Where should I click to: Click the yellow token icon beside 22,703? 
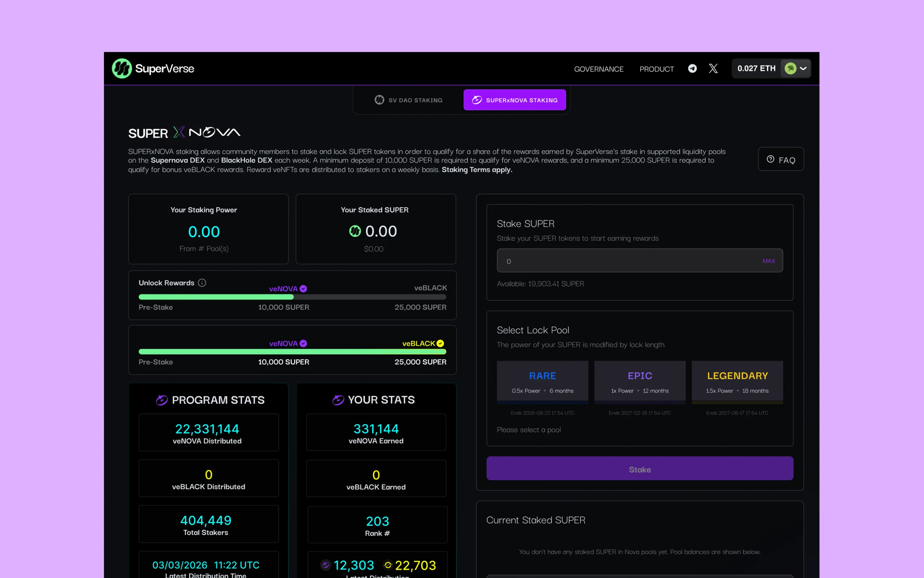click(x=388, y=565)
